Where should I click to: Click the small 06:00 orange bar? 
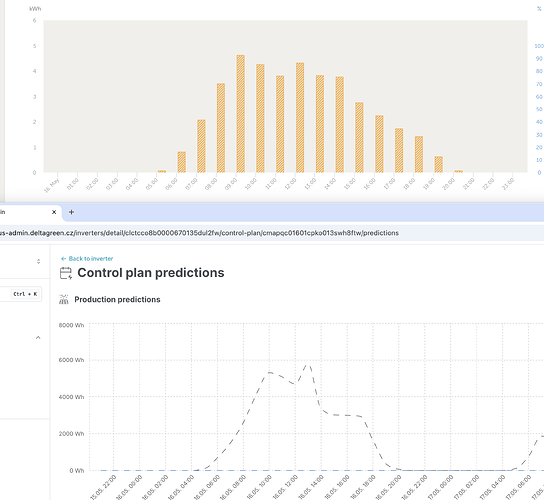[x=181, y=162]
